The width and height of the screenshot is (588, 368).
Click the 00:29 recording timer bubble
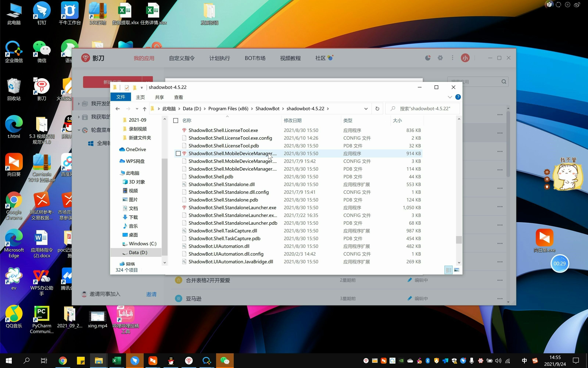click(x=560, y=264)
